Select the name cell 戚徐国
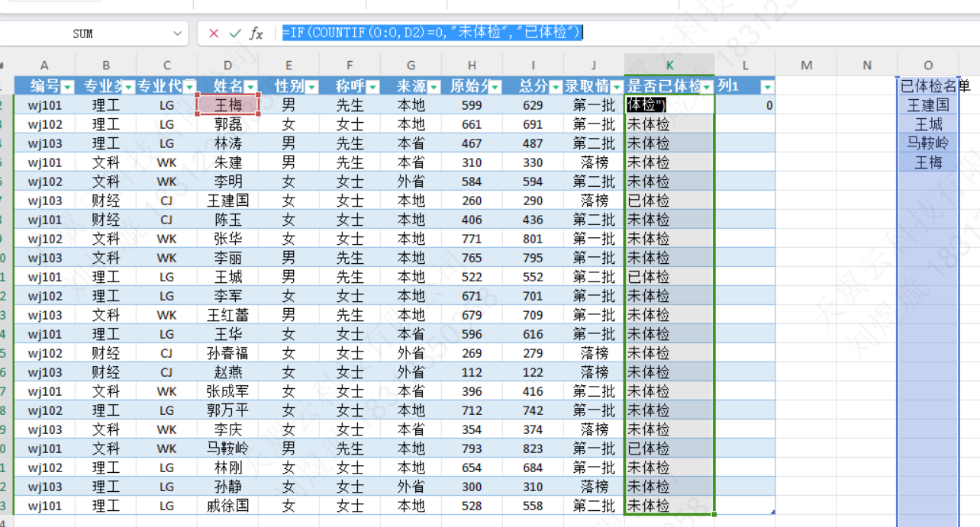This screenshot has width=980, height=527. [x=227, y=506]
